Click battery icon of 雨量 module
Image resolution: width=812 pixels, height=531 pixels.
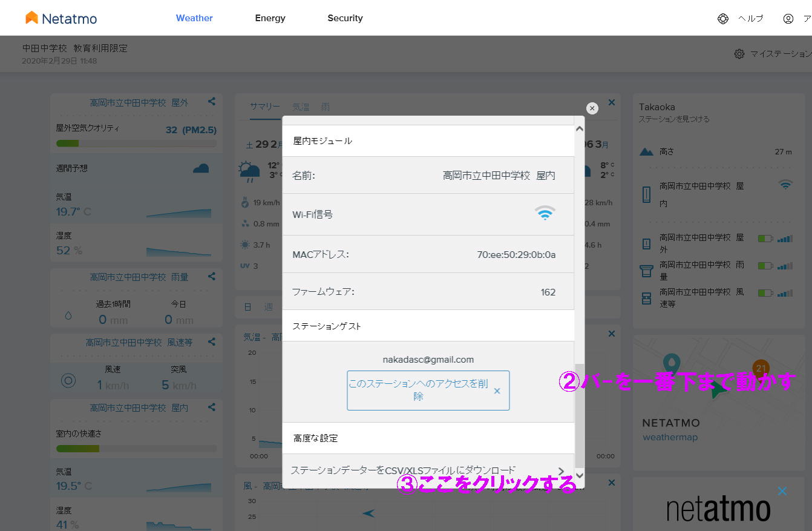click(x=765, y=266)
